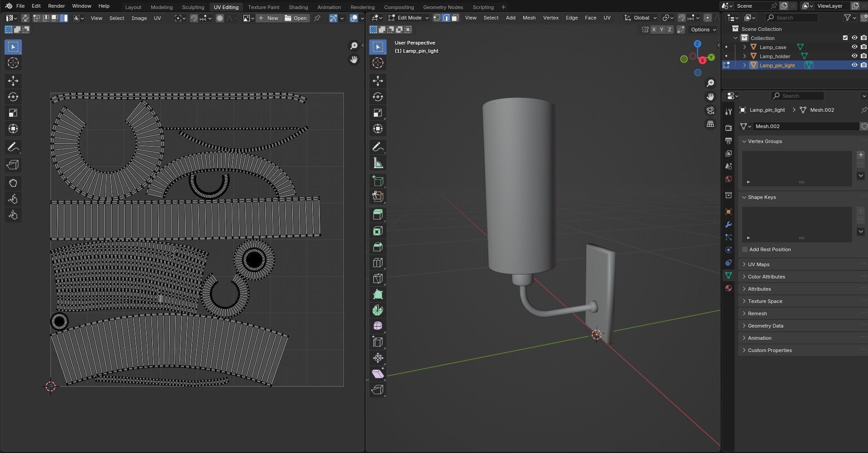This screenshot has width=868, height=453.
Task: Open the Material properties tab
Action: 729,288
